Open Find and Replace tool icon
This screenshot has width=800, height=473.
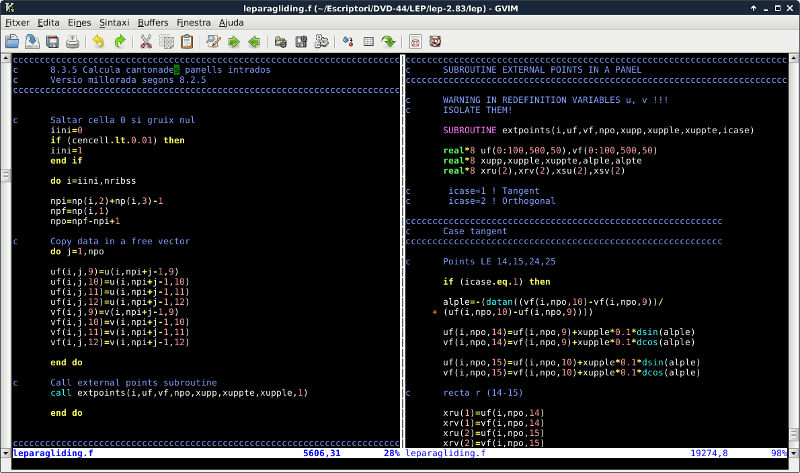pyautogui.click(x=213, y=41)
